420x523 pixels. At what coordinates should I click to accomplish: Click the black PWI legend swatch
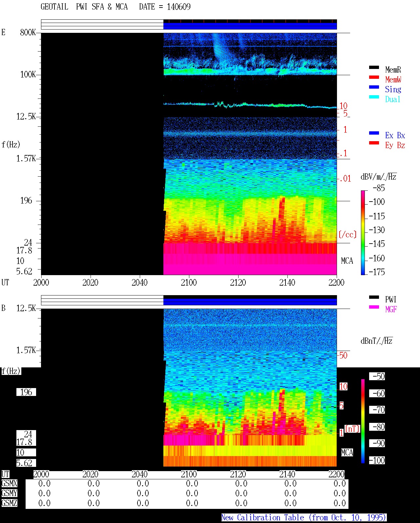374,297
